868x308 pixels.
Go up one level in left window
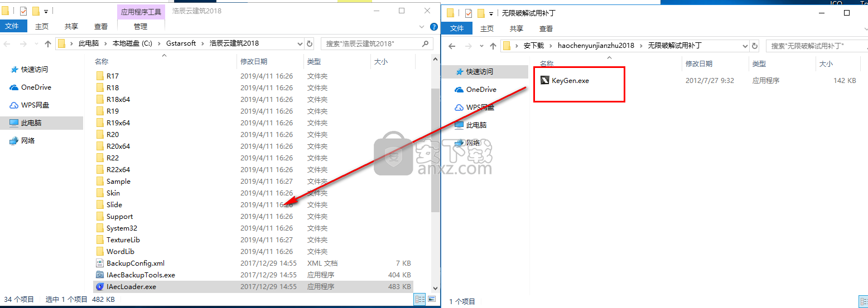48,43
